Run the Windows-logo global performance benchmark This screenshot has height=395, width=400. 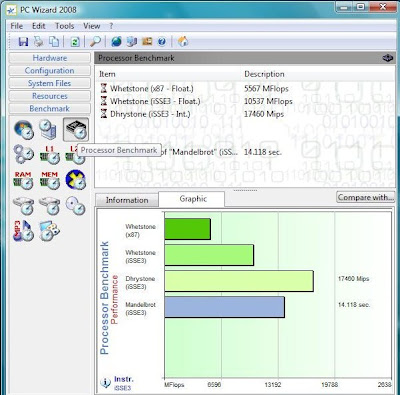pos(24,129)
